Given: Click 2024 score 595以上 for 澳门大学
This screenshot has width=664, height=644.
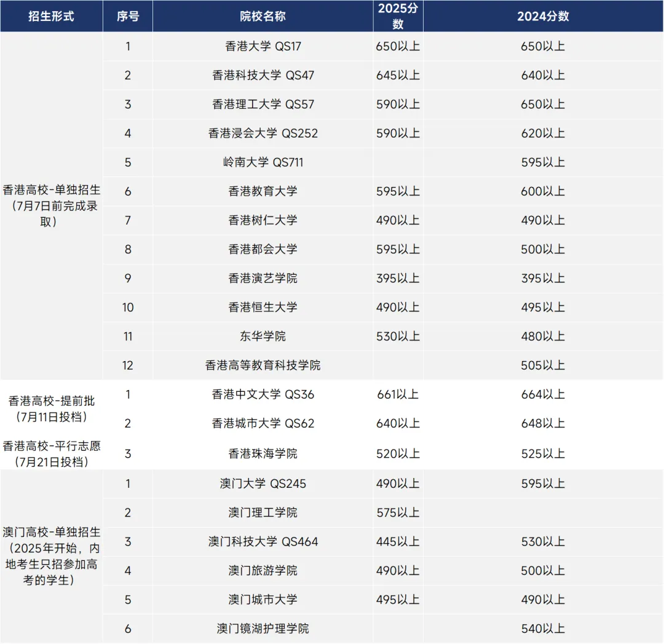Looking at the screenshot, I should (x=543, y=484).
